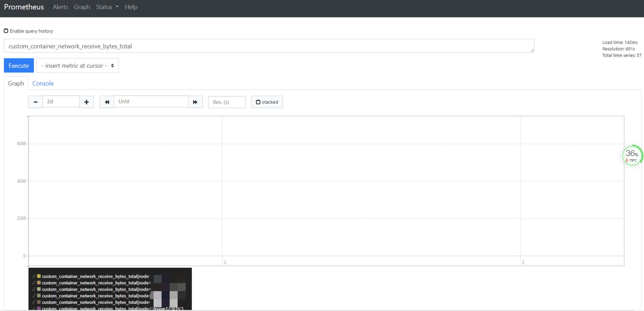Rewind end time with back arrows

tap(107, 102)
